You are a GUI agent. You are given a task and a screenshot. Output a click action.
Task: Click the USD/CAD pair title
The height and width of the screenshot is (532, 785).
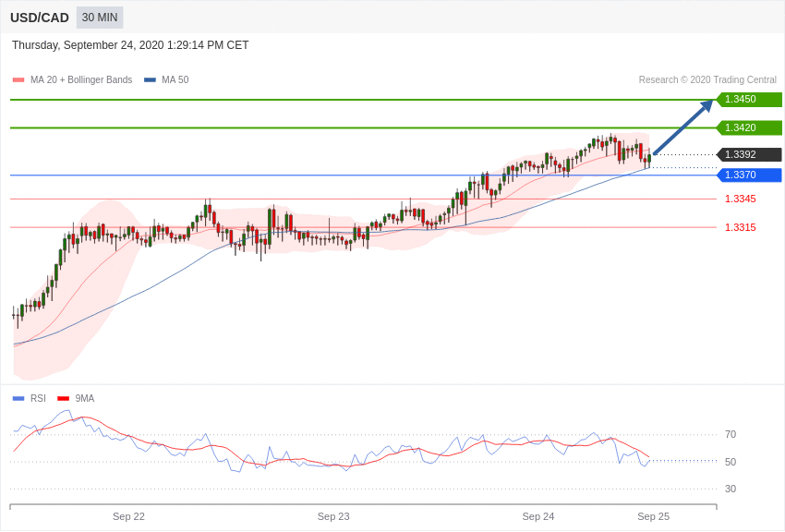pos(40,18)
